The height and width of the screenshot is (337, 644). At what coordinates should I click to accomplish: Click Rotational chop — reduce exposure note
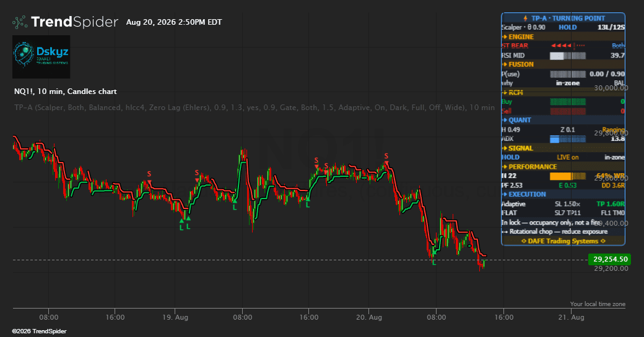(559, 232)
